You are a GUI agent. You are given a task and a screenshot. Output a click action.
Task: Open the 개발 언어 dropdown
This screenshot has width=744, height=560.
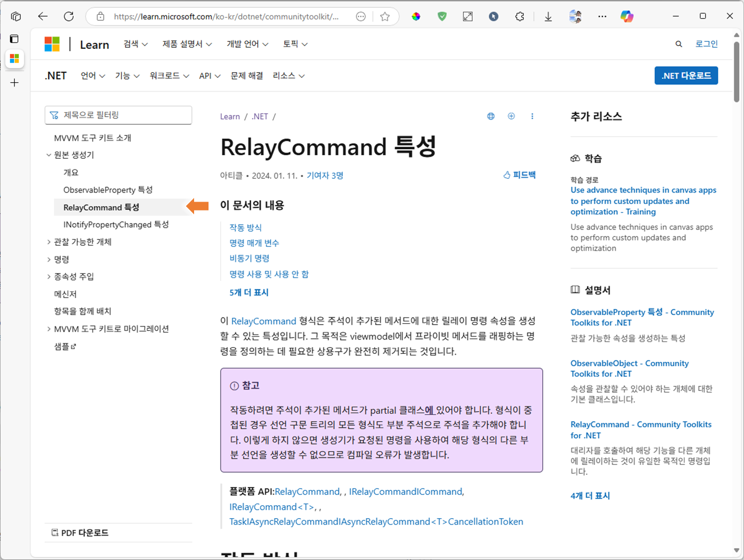click(x=247, y=44)
